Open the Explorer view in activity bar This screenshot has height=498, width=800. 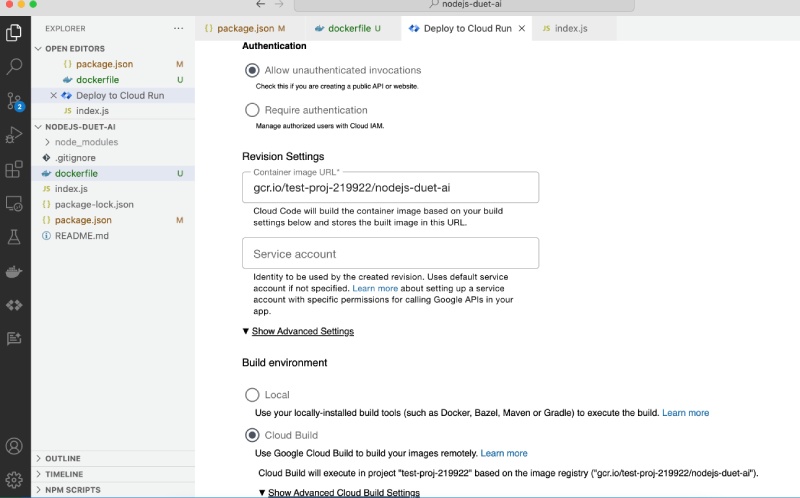[14, 33]
